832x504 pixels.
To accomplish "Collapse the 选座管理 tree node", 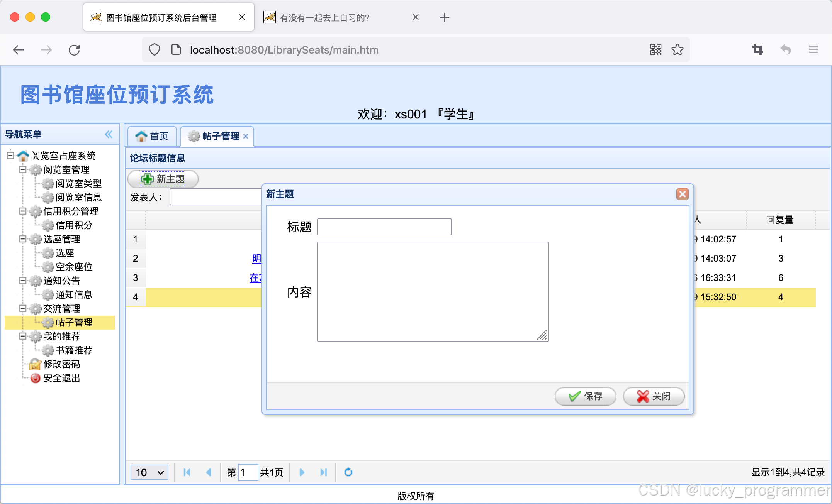I will click(23, 238).
